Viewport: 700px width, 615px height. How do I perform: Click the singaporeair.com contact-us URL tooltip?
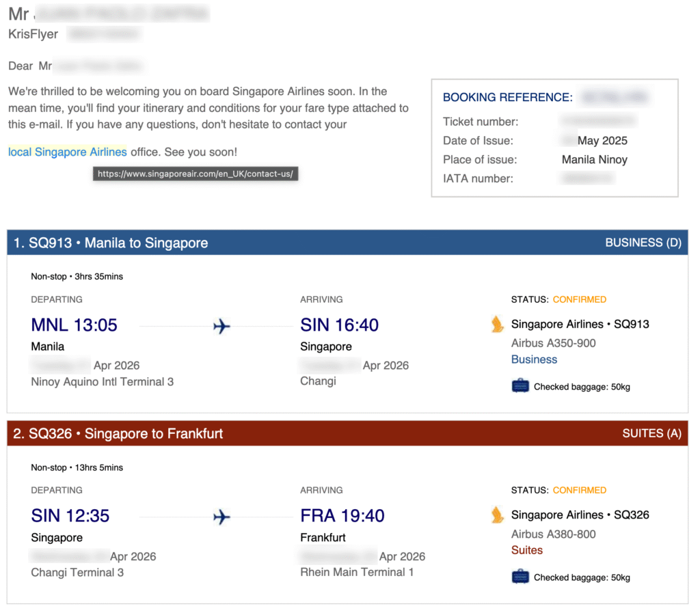coord(195,174)
